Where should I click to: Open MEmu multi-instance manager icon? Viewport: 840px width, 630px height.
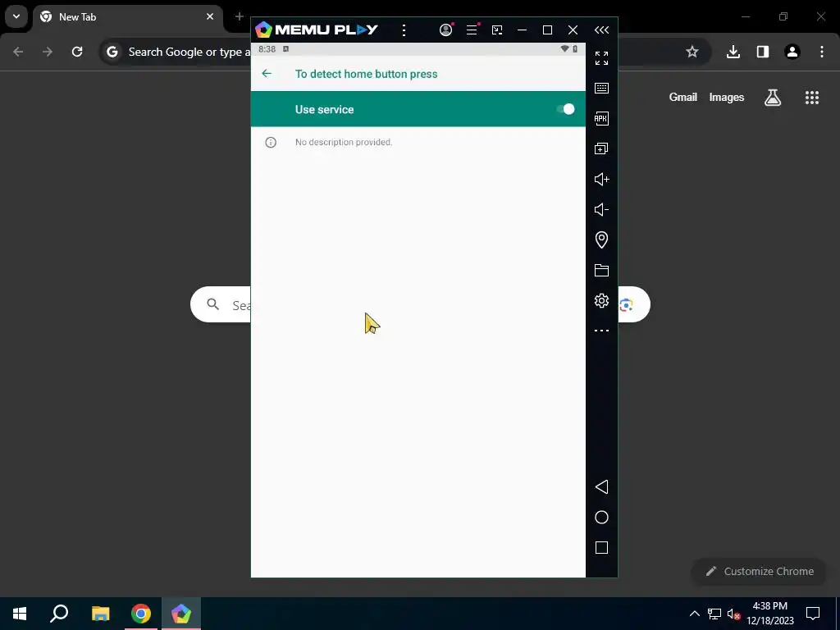click(x=601, y=148)
